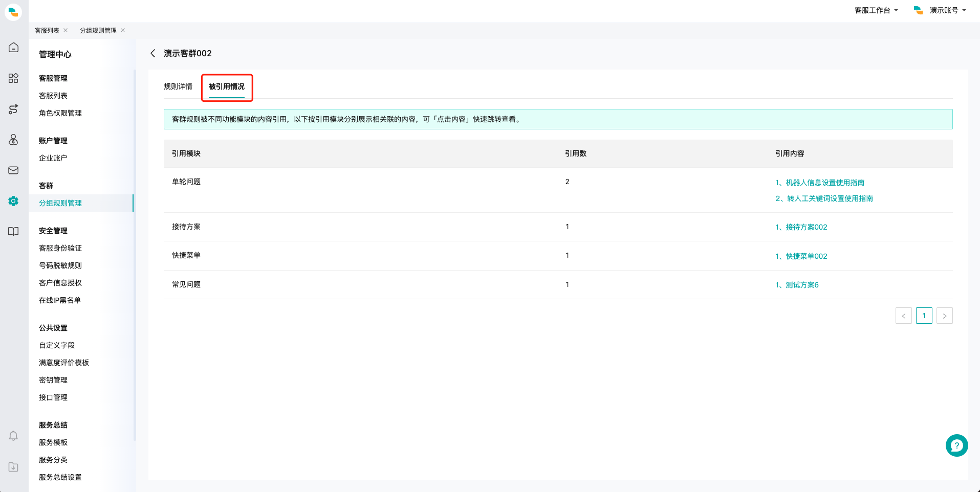
Task: Expand the 客服工作台 dropdown
Action: click(876, 10)
